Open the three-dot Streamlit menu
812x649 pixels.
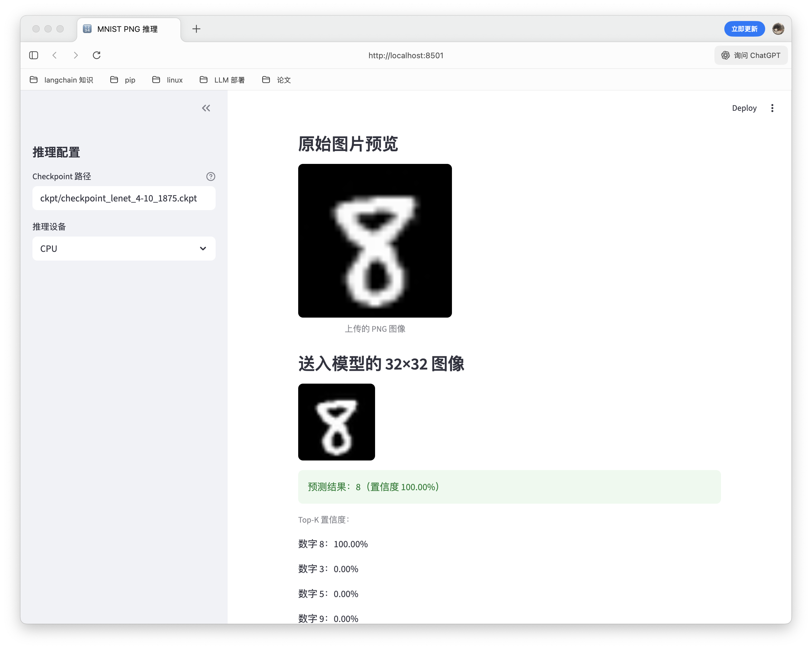[772, 108]
